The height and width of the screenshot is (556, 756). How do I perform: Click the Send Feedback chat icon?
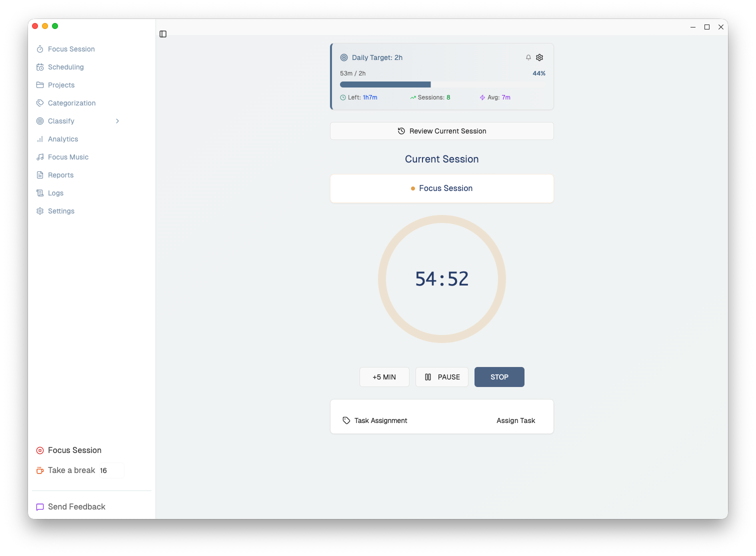(x=40, y=507)
